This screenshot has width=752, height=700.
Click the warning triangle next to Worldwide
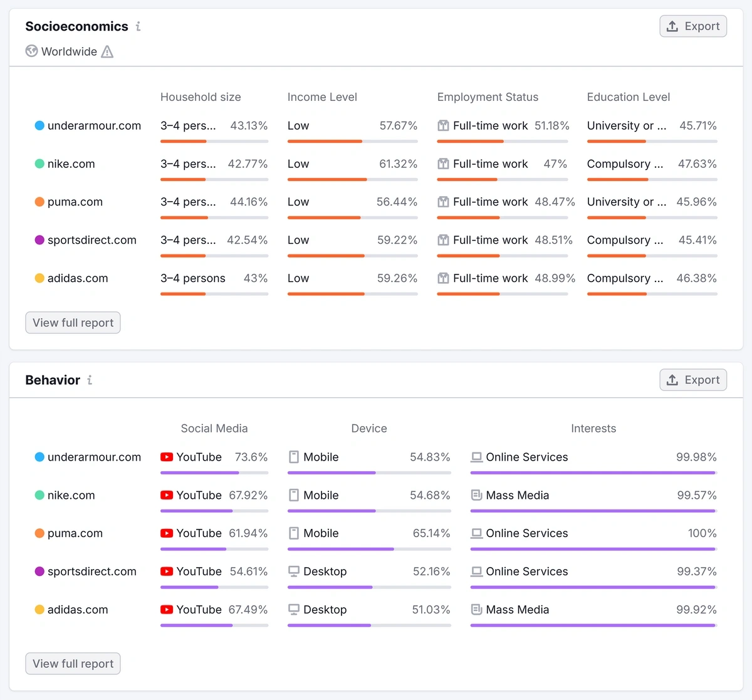pyautogui.click(x=107, y=51)
